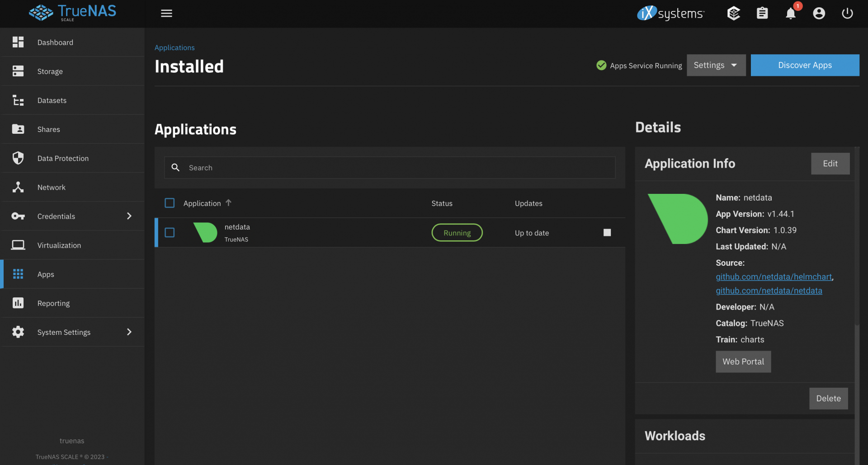The image size is (868, 465).
Task: Open user account settings icon
Action: pyautogui.click(x=819, y=13)
